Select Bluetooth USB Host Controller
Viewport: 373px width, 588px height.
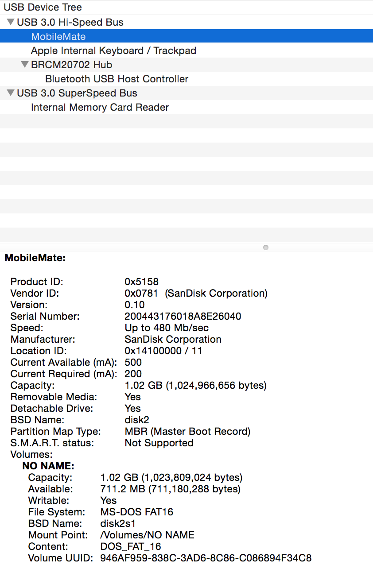click(117, 79)
